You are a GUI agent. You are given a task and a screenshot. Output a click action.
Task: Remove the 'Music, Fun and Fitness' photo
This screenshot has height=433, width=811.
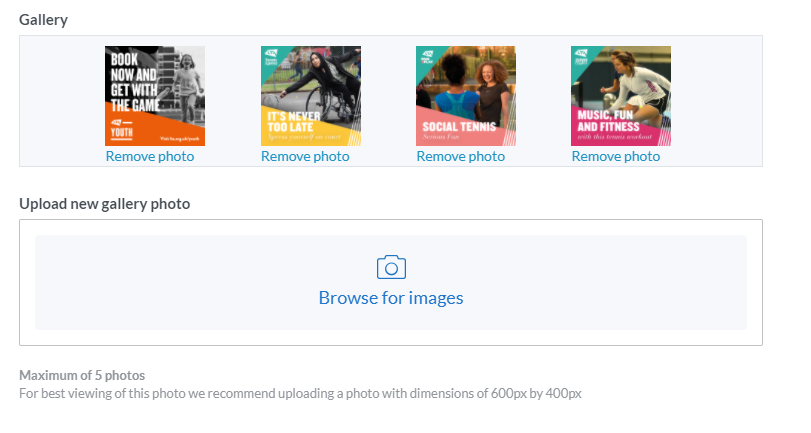coord(616,156)
